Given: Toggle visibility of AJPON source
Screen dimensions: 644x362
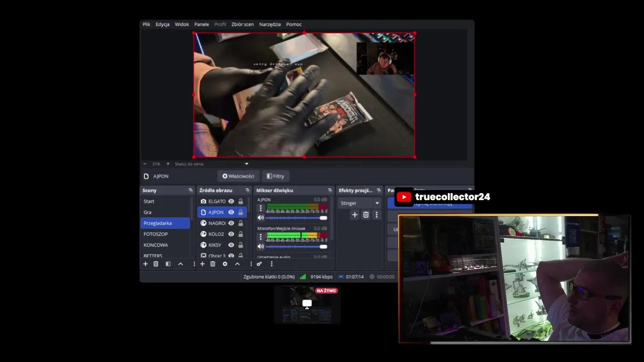Looking at the screenshot, I should tap(231, 212).
